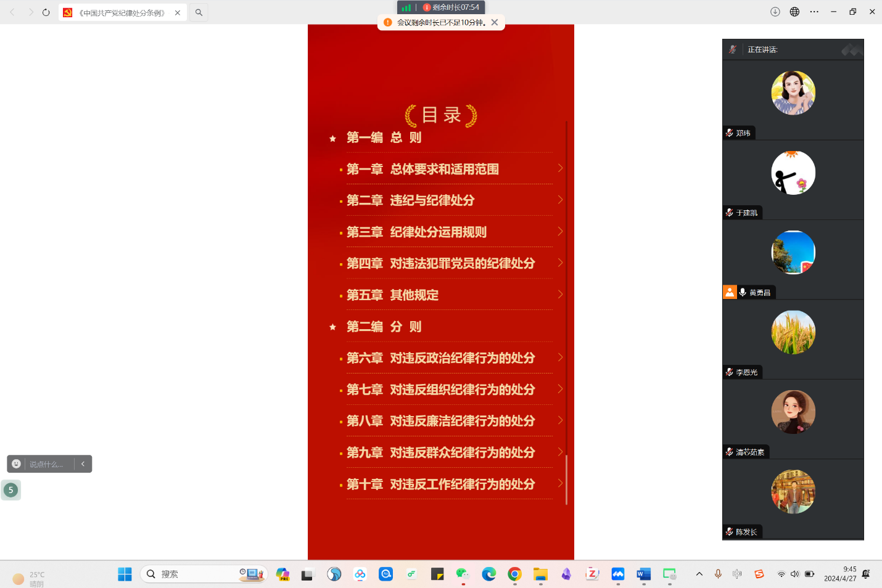
Task: Open 第六章 对违反政治纪律行为的处分
Action: tap(440, 358)
